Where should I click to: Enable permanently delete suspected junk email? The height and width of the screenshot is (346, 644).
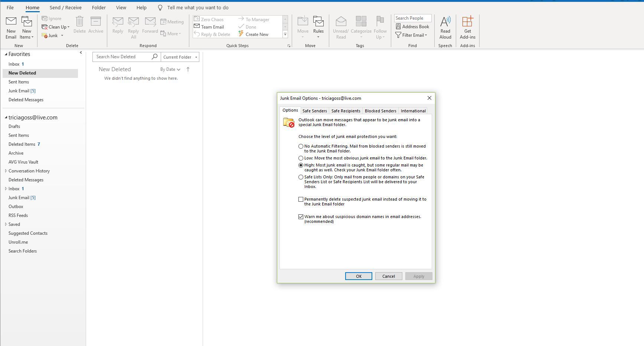pyautogui.click(x=301, y=200)
